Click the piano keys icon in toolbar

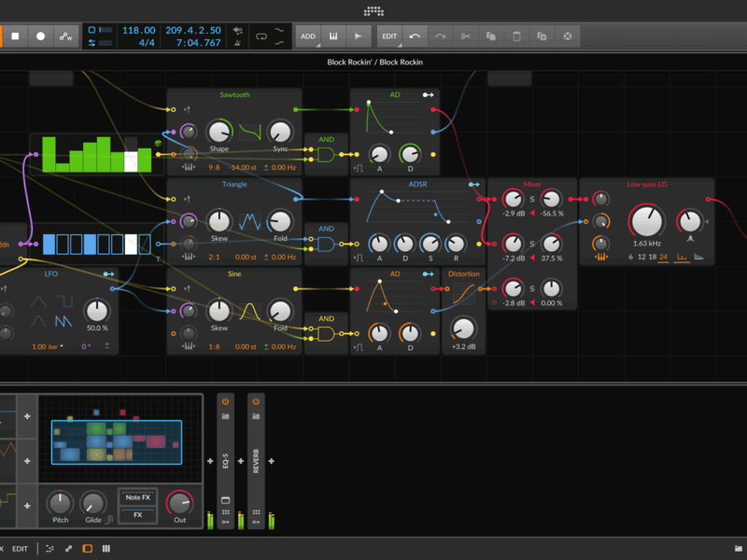coord(331,36)
